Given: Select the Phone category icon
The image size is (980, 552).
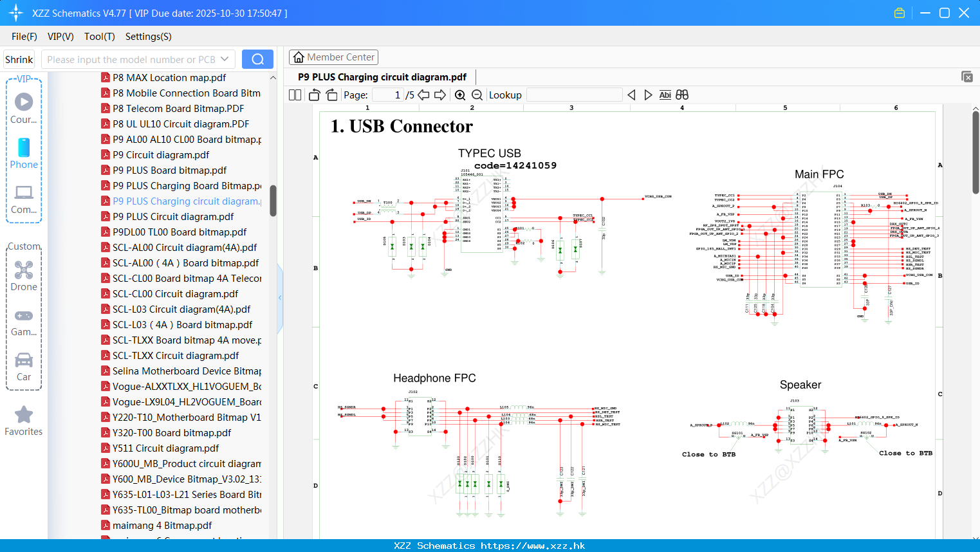Looking at the screenshot, I should [24, 147].
